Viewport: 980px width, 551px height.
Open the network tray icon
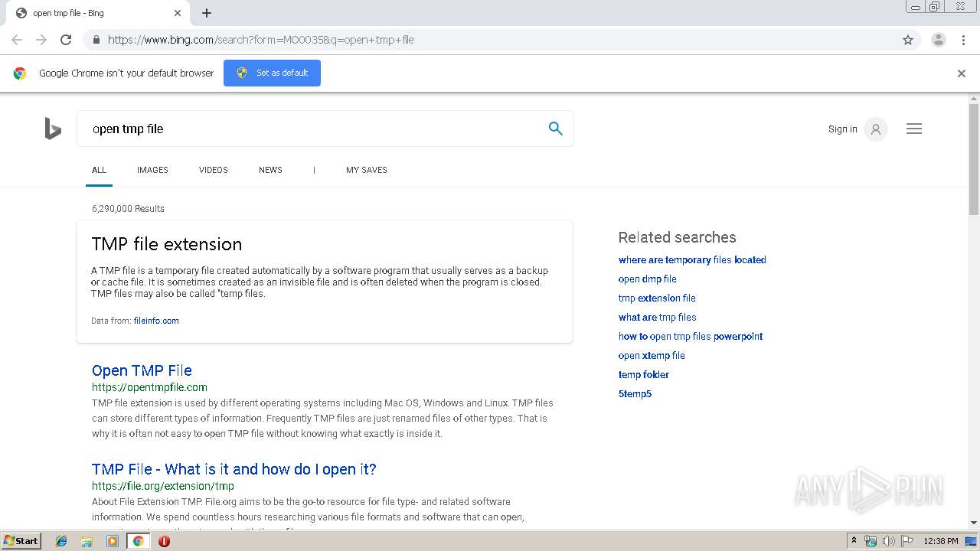click(x=871, y=541)
